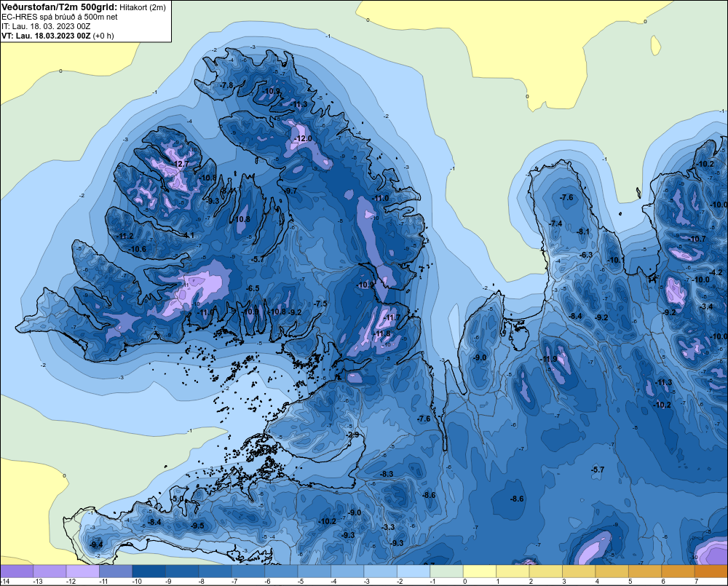Viewport: 728px width, 586px height.
Task: Pick the legend swatch between -2 and -1
Action: coord(414,571)
